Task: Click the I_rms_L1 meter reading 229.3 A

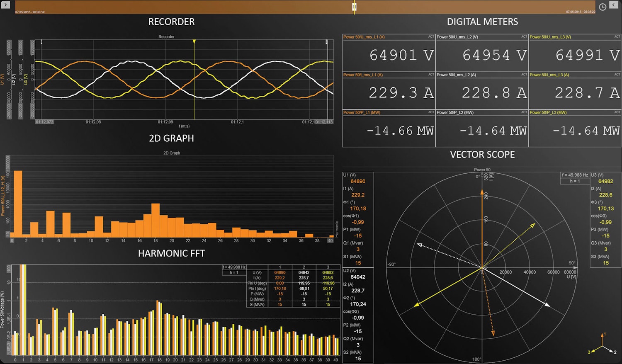Action: [401, 93]
